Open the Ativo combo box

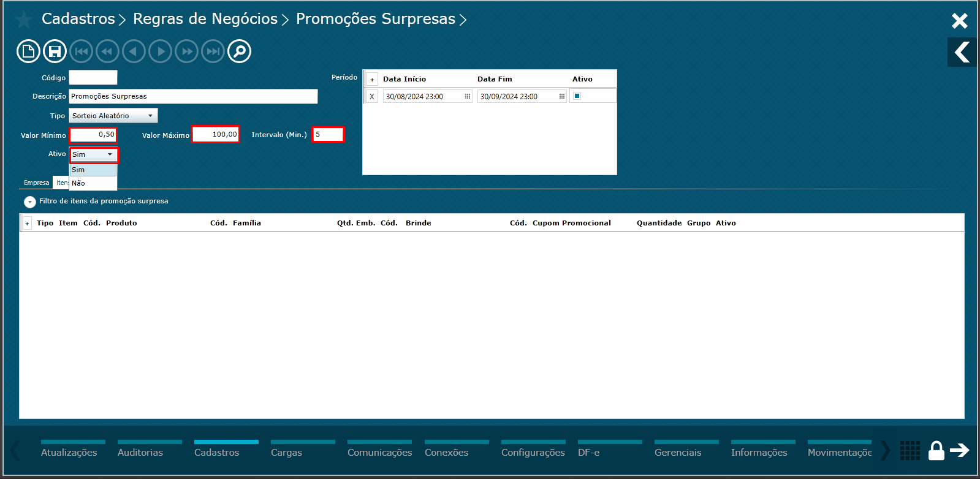pos(94,154)
